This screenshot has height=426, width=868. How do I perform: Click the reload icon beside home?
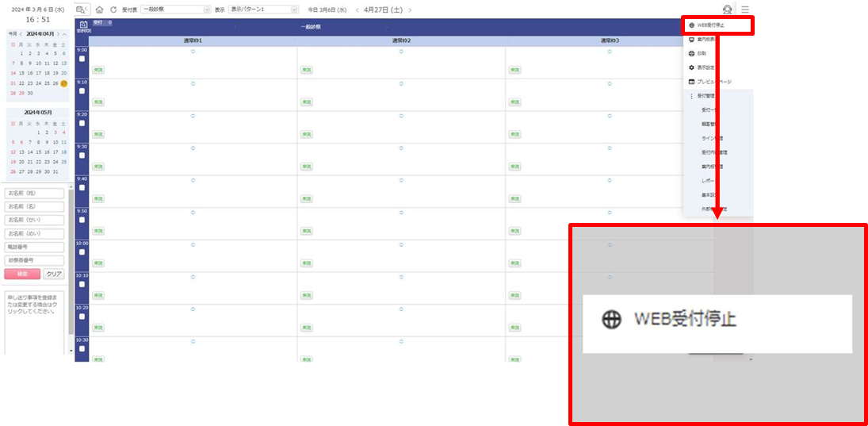point(113,10)
